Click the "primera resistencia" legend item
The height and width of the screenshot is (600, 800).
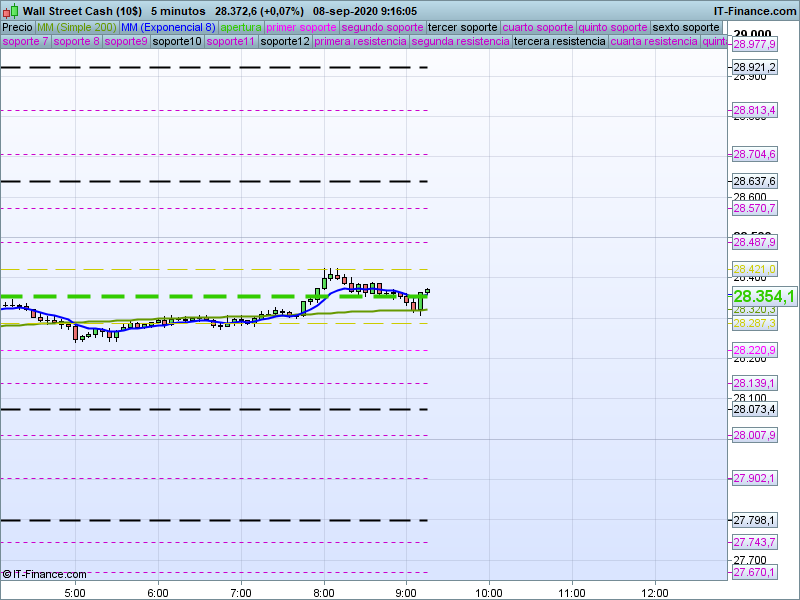pyautogui.click(x=360, y=42)
